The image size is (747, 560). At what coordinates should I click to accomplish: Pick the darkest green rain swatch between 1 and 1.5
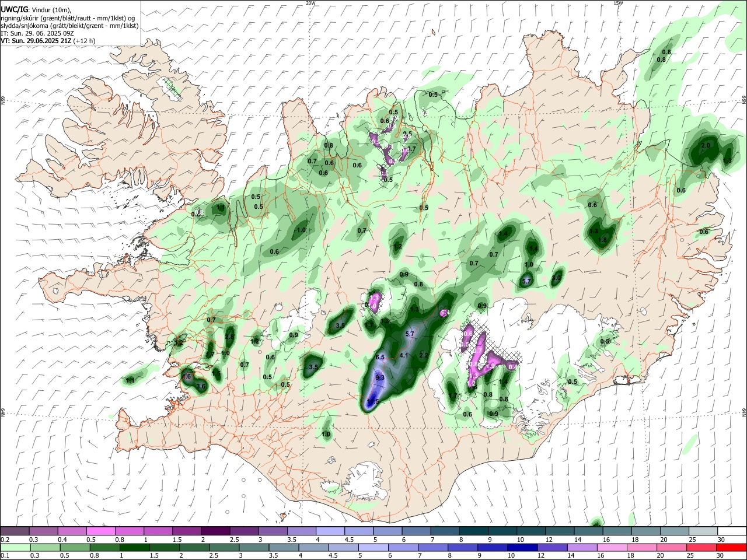tap(135, 547)
